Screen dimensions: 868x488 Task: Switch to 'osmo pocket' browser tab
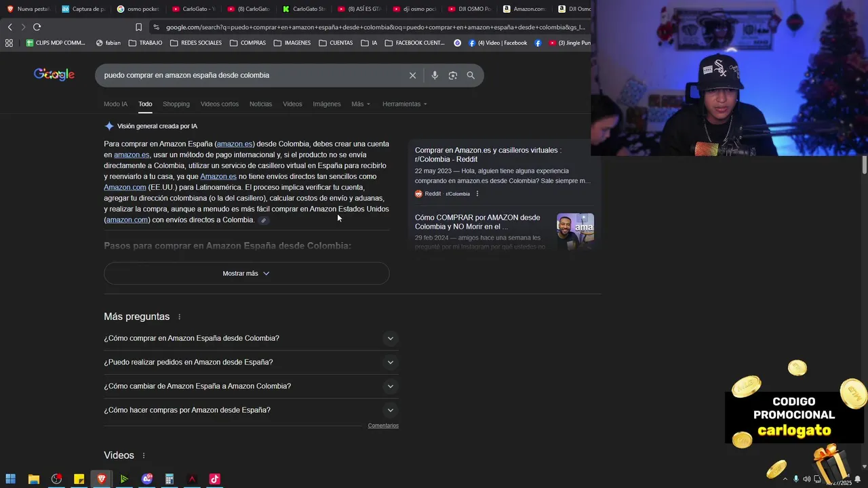[138, 9]
